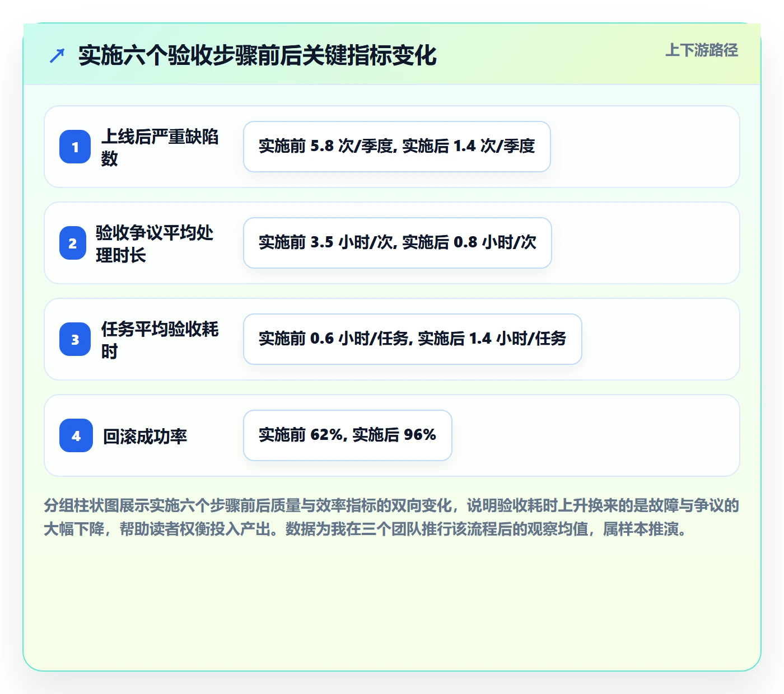Viewport: 784px width, 694px height.
Task: Click the description paragraph starting 分组柱状图展示
Action: click(x=391, y=517)
